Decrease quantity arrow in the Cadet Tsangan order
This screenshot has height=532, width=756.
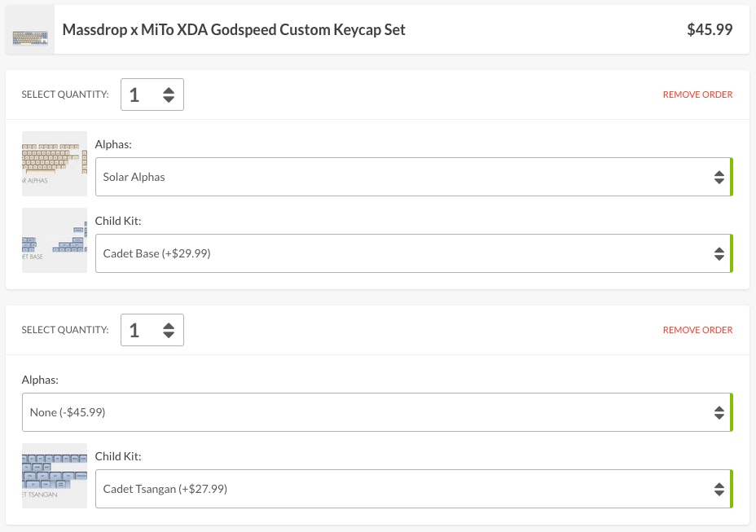pos(169,335)
